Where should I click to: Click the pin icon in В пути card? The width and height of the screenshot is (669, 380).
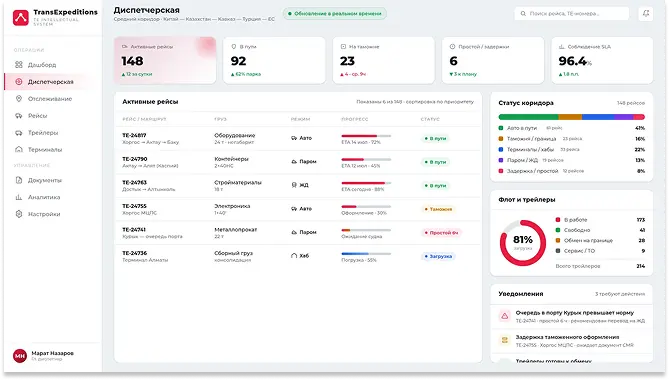tap(234, 46)
